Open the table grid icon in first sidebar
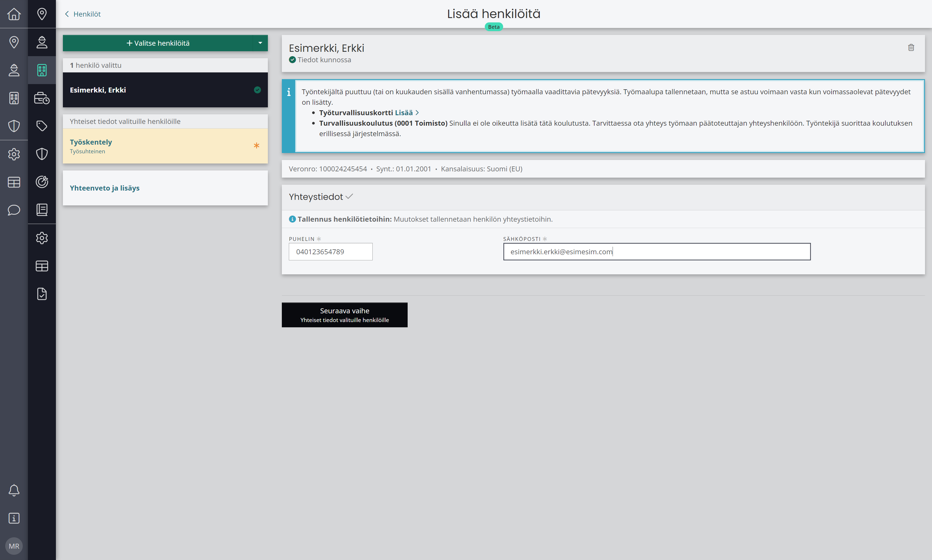The height and width of the screenshot is (560, 932). click(14, 182)
